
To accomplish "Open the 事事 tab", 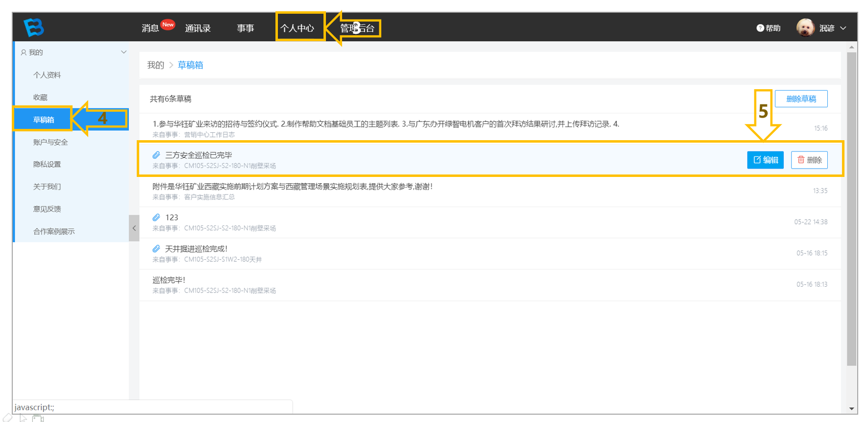I will point(246,28).
